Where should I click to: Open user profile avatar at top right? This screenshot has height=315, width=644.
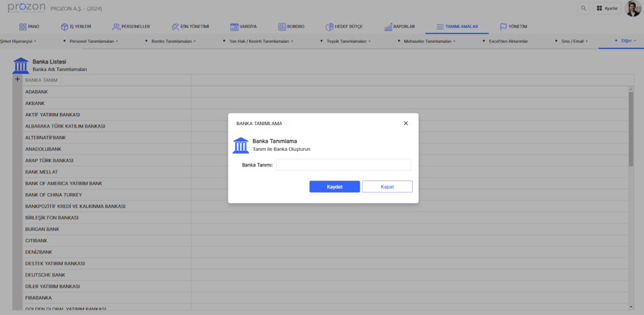click(633, 8)
